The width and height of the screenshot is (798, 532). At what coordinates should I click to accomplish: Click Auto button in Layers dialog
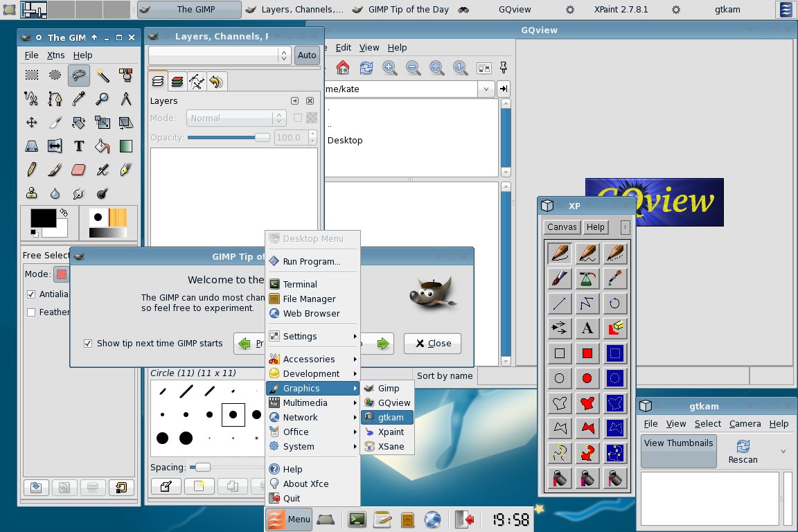click(x=307, y=55)
